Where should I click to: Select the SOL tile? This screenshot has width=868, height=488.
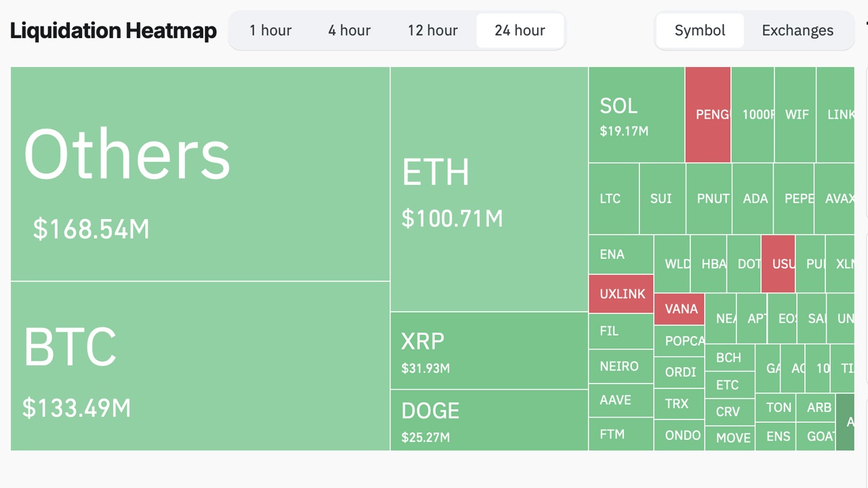[636, 114]
